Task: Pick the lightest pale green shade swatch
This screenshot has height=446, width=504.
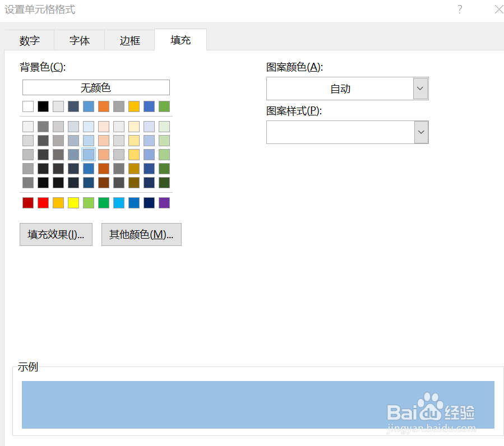Action: click(x=164, y=127)
